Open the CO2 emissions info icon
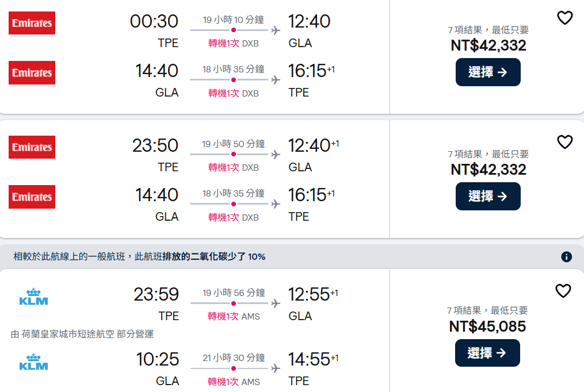The width and height of the screenshot is (584, 392). point(566,257)
